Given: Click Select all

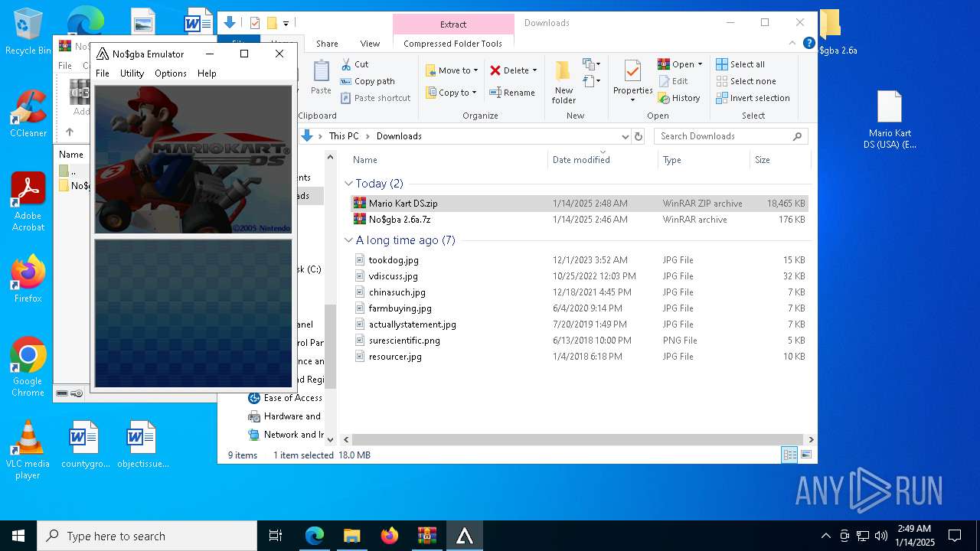Looking at the screenshot, I should (740, 64).
